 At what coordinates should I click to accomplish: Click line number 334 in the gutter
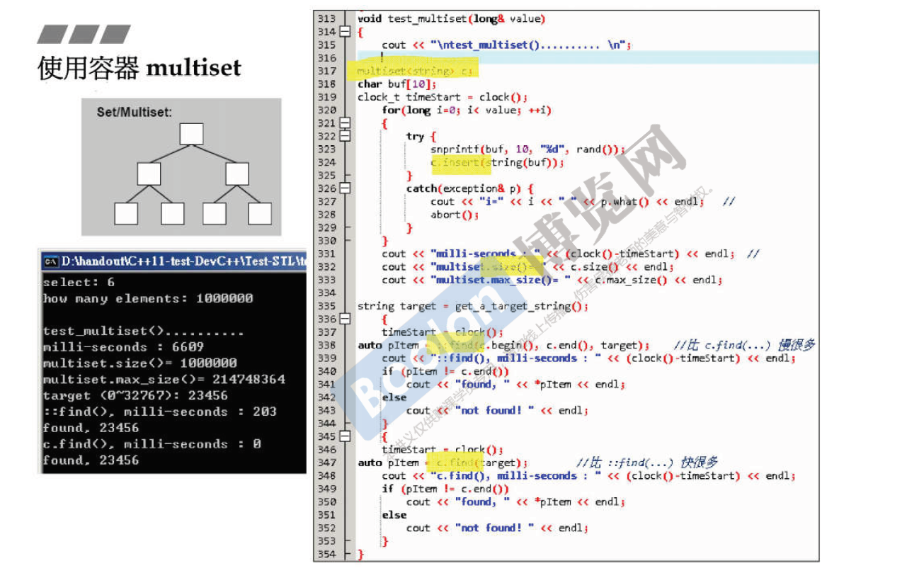[x=326, y=293]
